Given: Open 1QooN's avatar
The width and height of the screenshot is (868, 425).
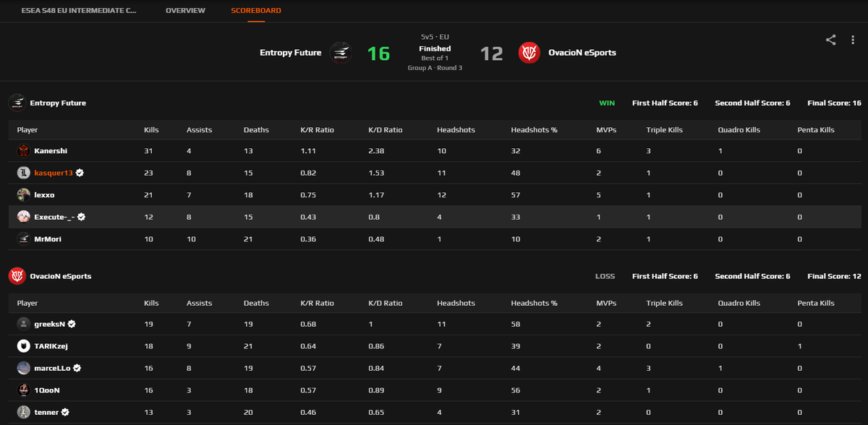Looking at the screenshot, I should point(23,390).
